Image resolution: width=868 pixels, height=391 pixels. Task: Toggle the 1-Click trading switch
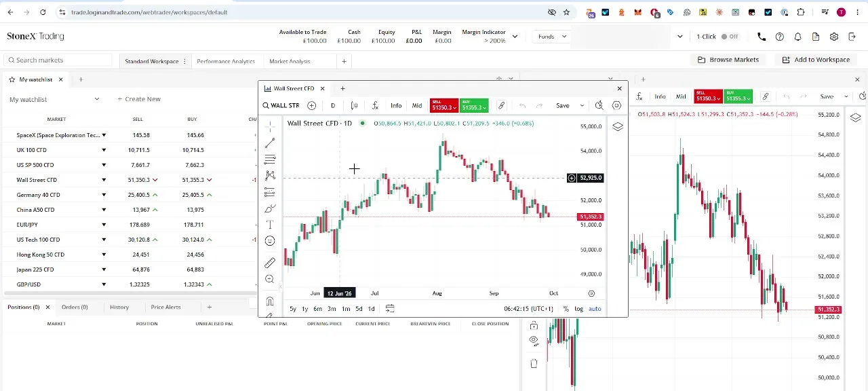click(x=730, y=37)
